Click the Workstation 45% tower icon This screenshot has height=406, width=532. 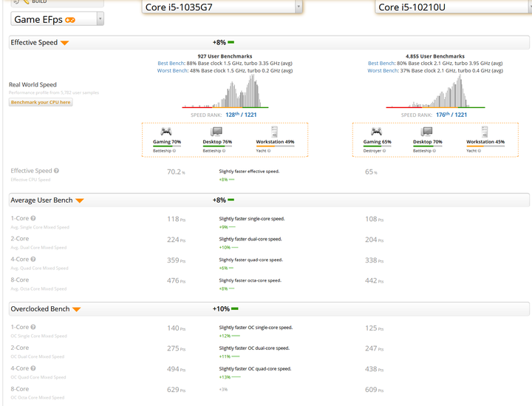pos(485,132)
